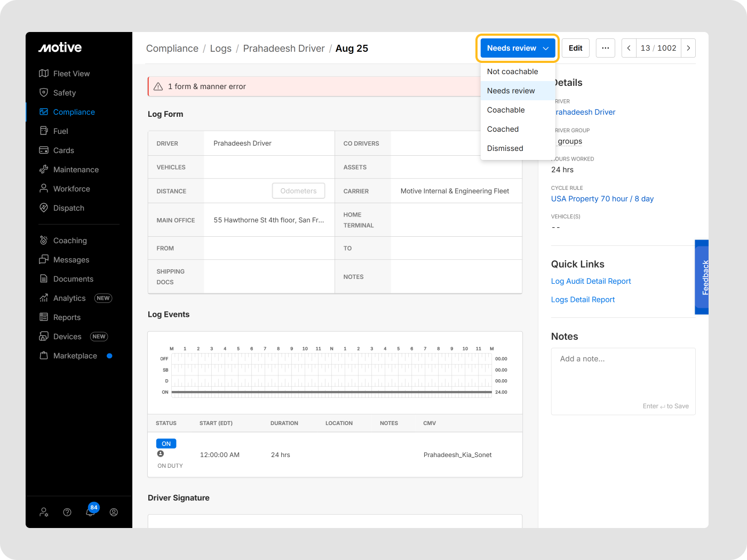747x560 pixels.
Task: Click the Odometers button
Action: [298, 191]
